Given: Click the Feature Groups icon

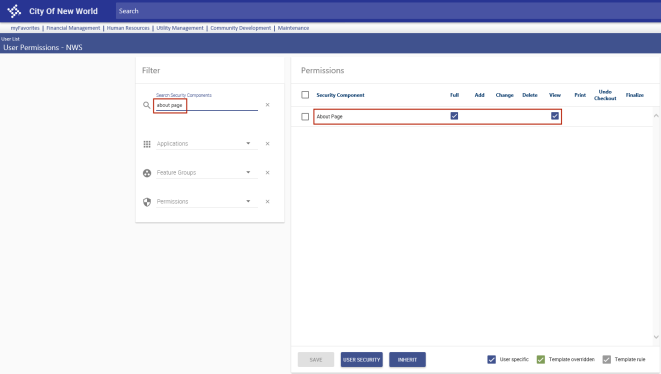Looking at the screenshot, I should click(x=147, y=173).
